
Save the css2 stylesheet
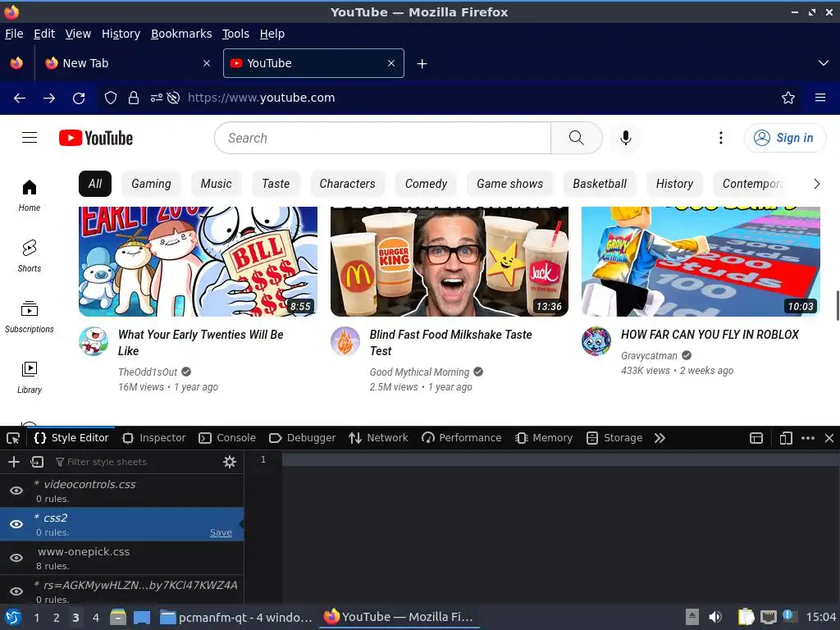[221, 532]
